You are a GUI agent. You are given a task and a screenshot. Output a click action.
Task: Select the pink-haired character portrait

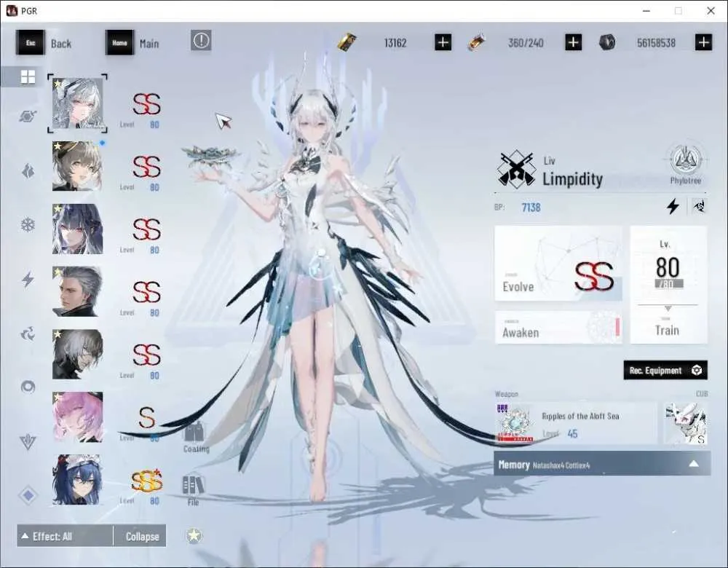click(78, 417)
